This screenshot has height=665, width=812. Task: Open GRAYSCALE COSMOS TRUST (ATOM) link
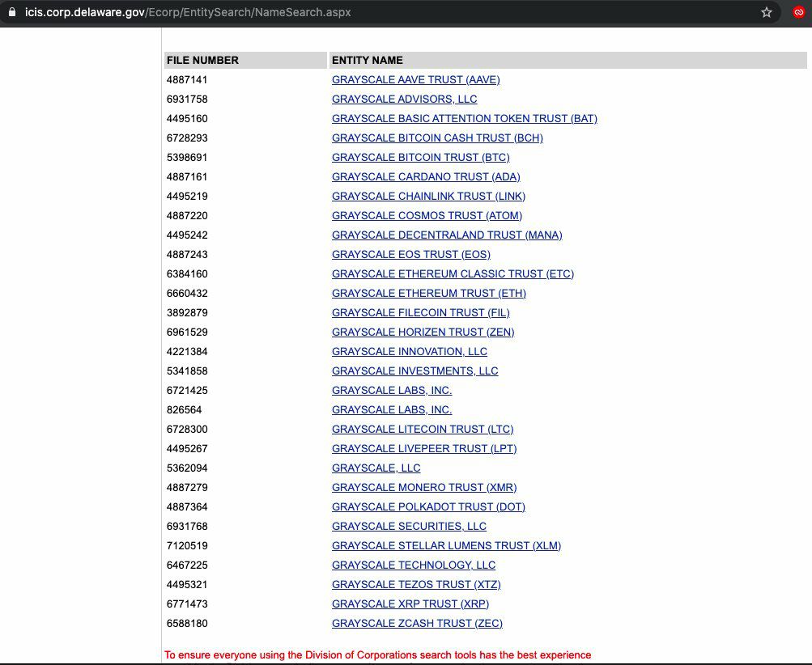427,215
